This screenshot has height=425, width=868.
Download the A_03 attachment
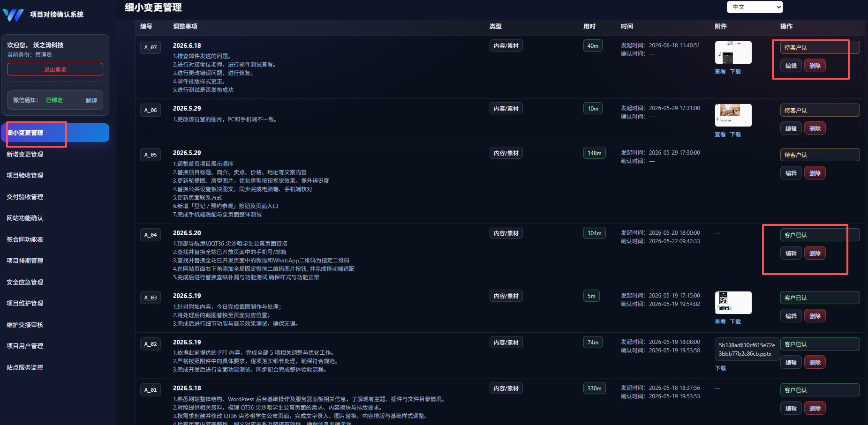[x=735, y=322]
